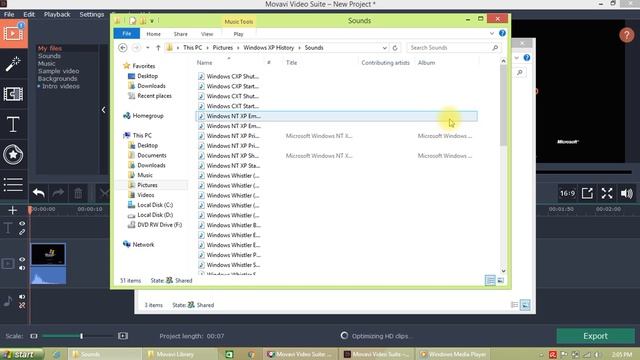This screenshot has height=360, width=640.
Task: Adjust the timeline scale slider
Action: coord(82,336)
